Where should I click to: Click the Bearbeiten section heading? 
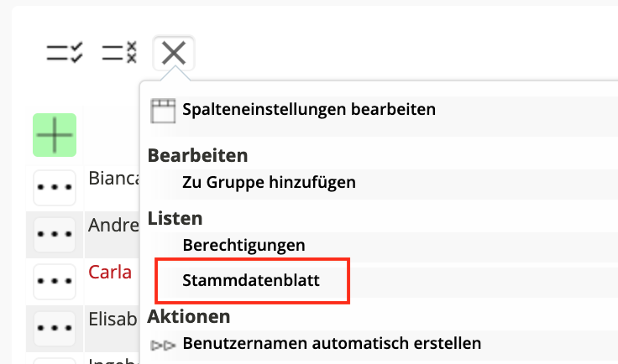[197, 155]
